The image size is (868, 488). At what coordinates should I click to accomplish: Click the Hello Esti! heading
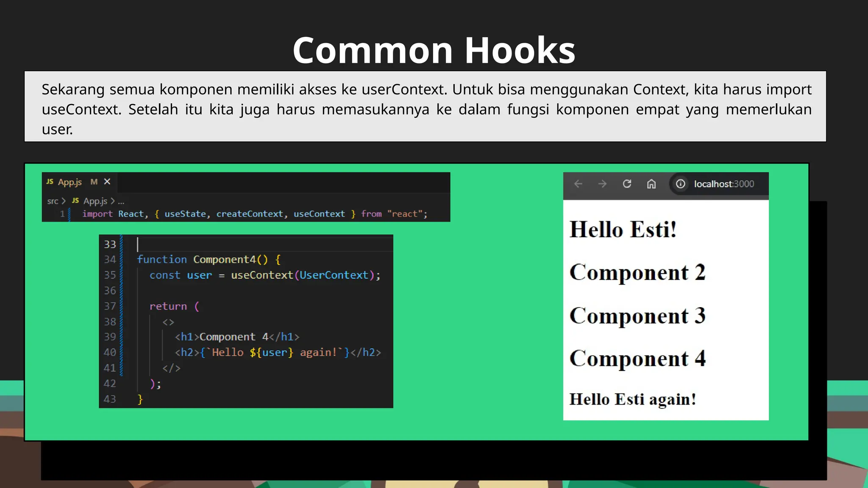pos(623,230)
